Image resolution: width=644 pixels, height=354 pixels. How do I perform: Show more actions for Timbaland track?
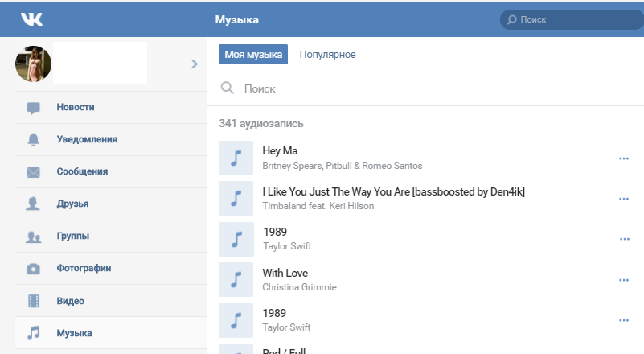(x=623, y=199)
